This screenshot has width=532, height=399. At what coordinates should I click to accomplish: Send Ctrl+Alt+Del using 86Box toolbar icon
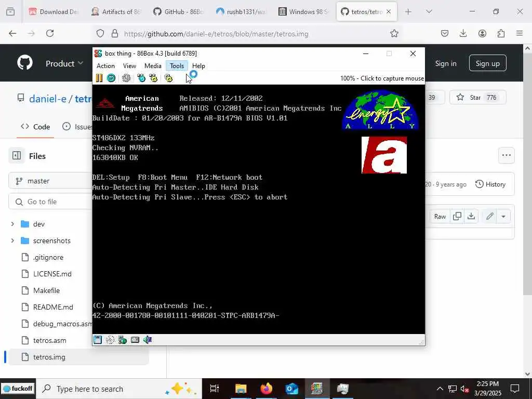pos(141,78)
